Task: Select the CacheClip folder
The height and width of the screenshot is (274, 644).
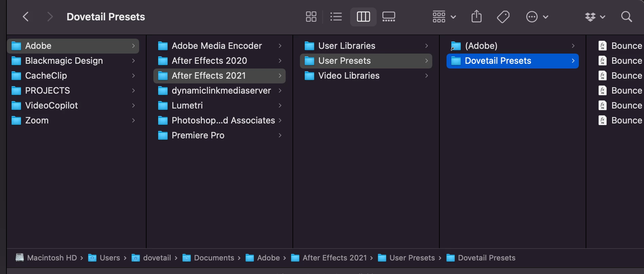Action: click(x=73, y=76)
